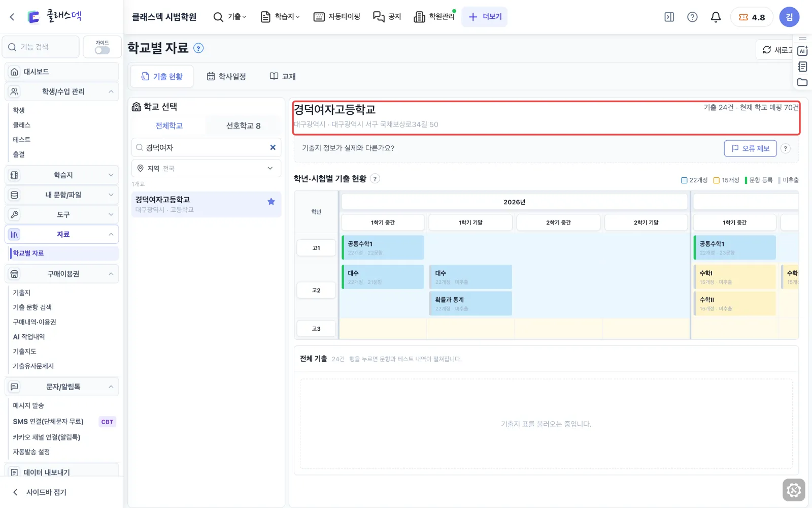This screenshot has width=812, height=508.
Task: Open the user profile avatar 김
Action: click(x=789, y=17)
